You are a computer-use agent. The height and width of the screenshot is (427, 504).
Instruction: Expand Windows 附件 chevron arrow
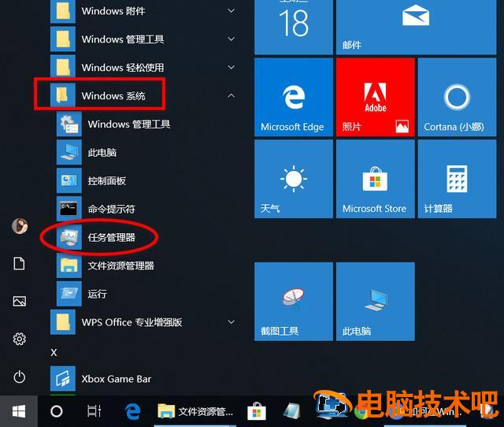[x=231, y=11]
